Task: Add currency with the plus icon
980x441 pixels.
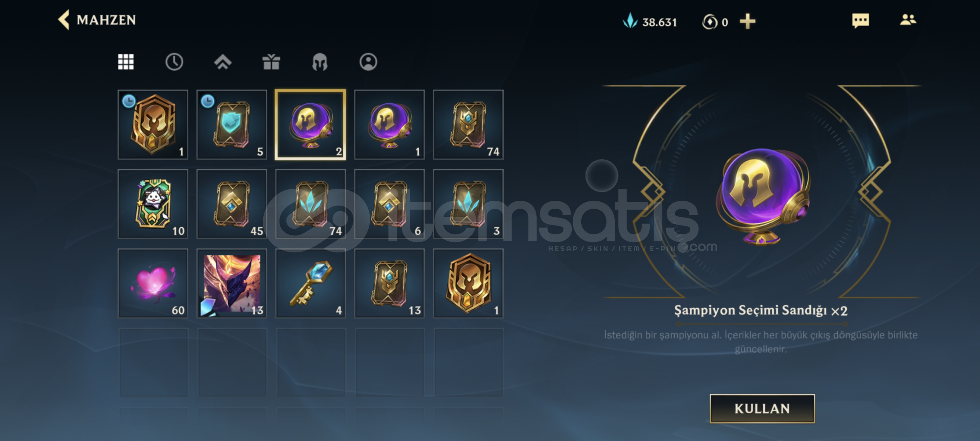Action: coord(747,21)
